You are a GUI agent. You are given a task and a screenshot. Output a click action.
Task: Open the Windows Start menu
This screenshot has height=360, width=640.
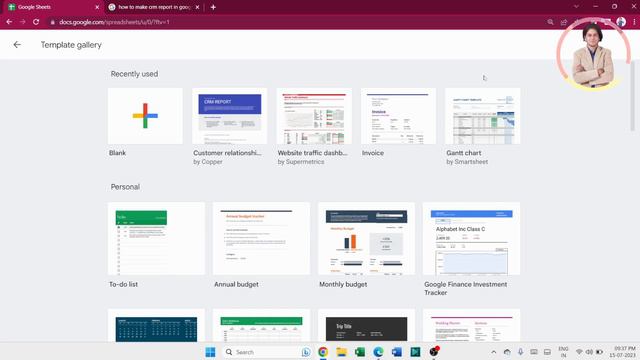(x=210, y=352)
